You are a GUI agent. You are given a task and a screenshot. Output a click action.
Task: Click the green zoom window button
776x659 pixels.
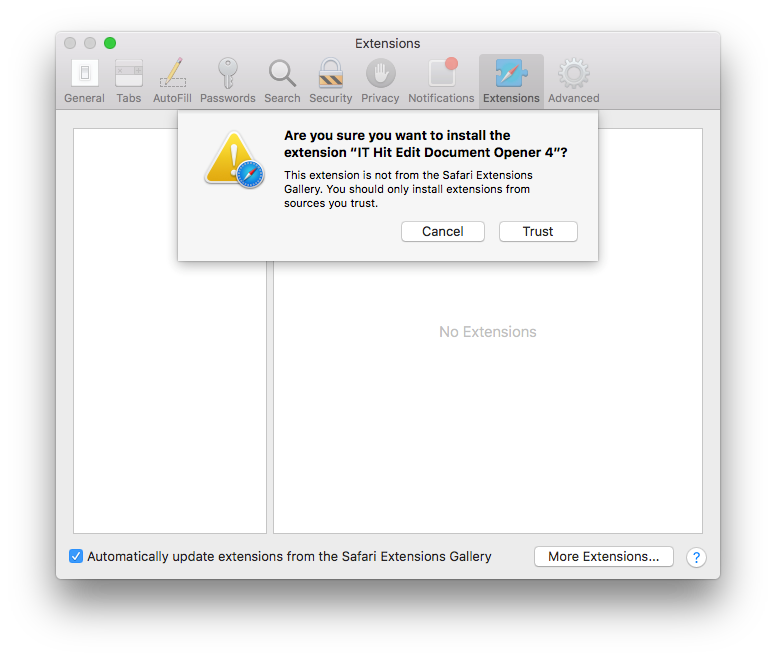(110, 43)
